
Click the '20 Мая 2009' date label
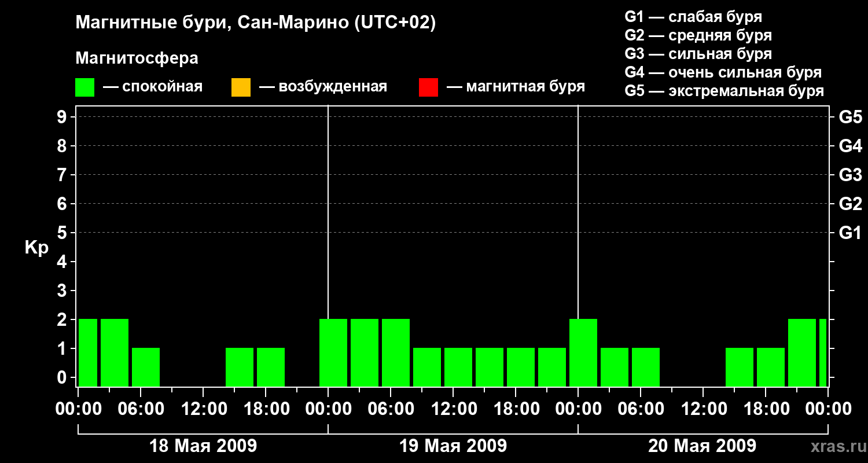pos(702,446)
